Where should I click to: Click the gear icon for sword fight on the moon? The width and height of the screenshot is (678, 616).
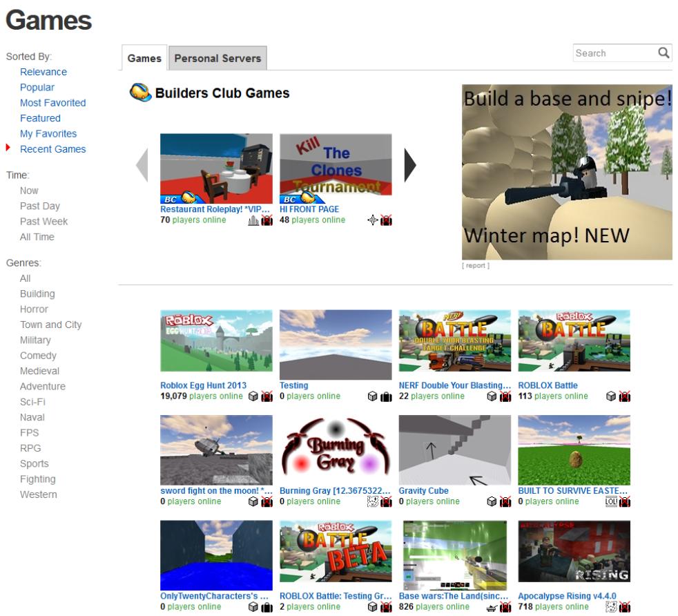point(267,502)
